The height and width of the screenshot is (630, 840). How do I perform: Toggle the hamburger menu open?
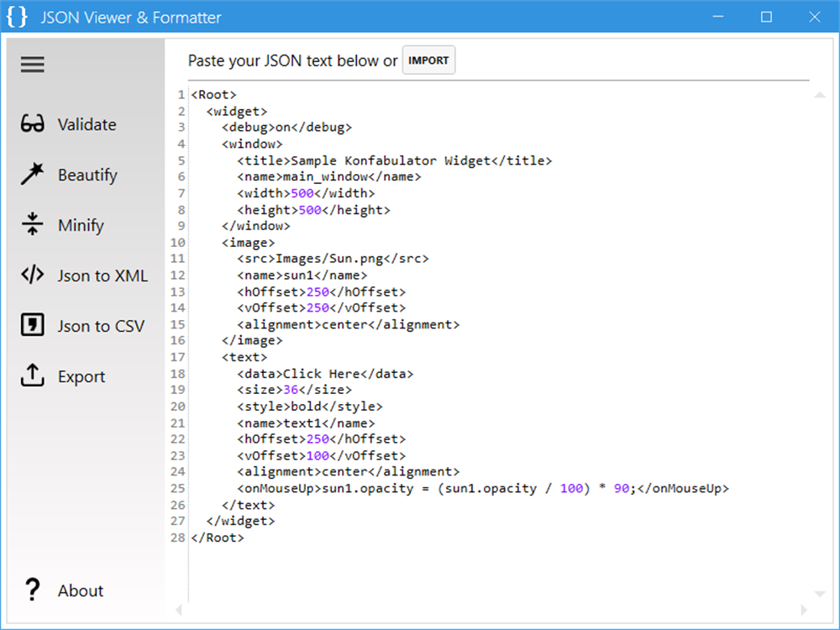click(32, 64)
